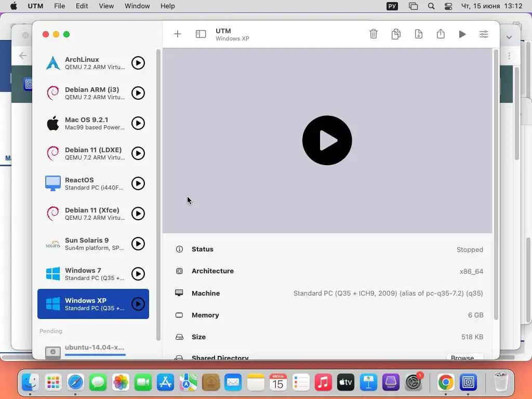Viewport: 532px width, 399px height.
Task: Open the Help menu
Action: (x=168, y=6)
